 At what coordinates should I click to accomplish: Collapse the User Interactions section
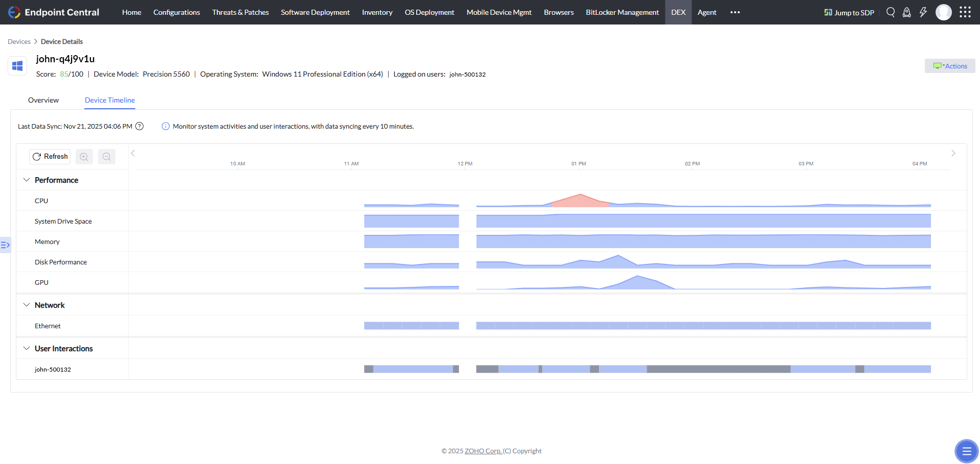click(x=27, y=349)
